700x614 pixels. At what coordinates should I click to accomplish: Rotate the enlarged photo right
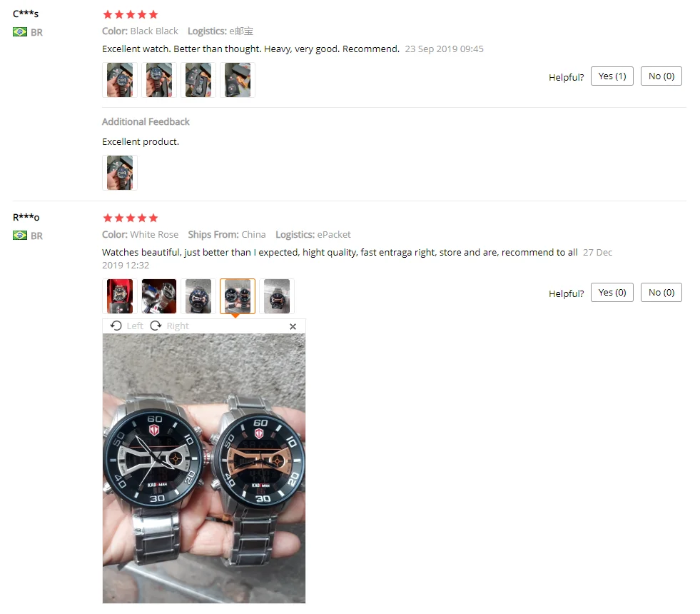point(170,326)
